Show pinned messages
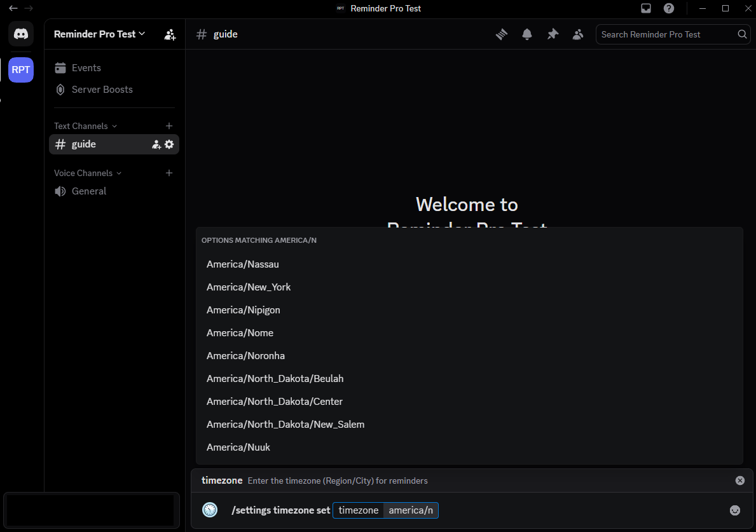756x532 pixels. [553, 34]
